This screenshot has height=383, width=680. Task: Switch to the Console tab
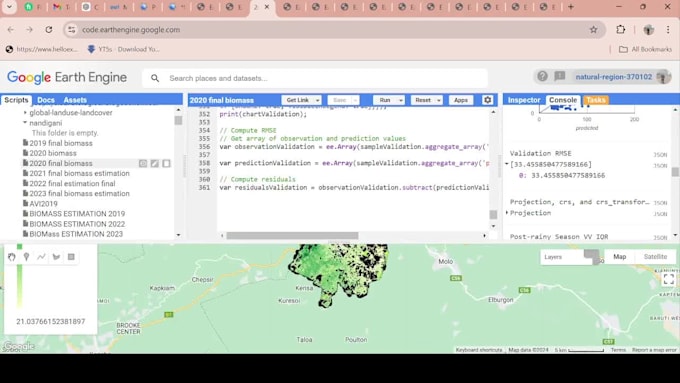(563, 100)
